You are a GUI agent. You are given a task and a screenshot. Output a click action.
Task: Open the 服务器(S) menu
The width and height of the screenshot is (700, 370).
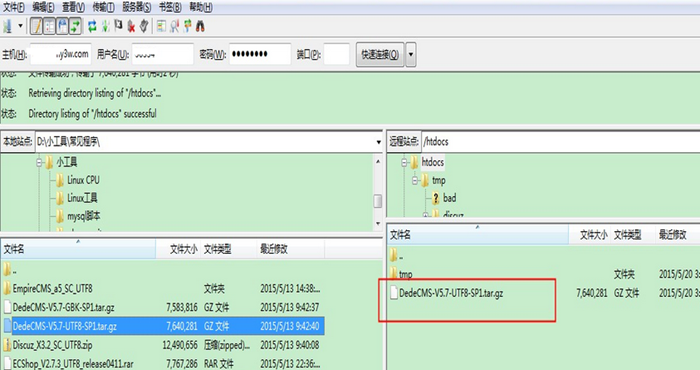coord(137,7)
